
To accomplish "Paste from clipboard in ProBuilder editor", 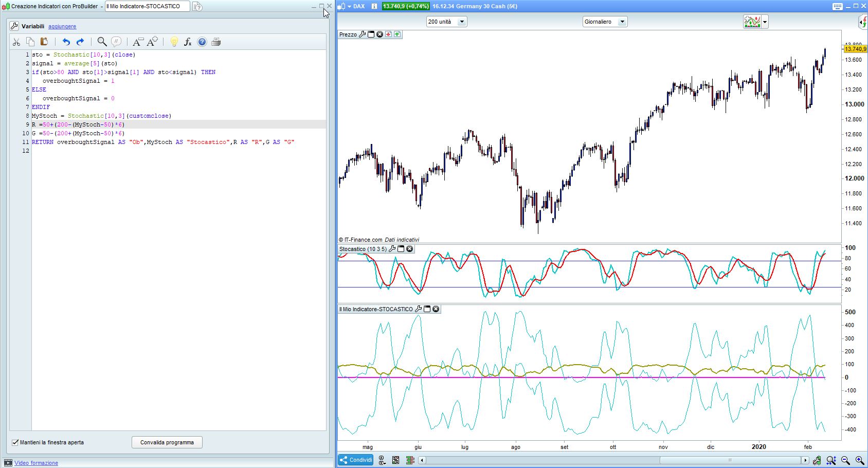I will [x=44, y=42].
